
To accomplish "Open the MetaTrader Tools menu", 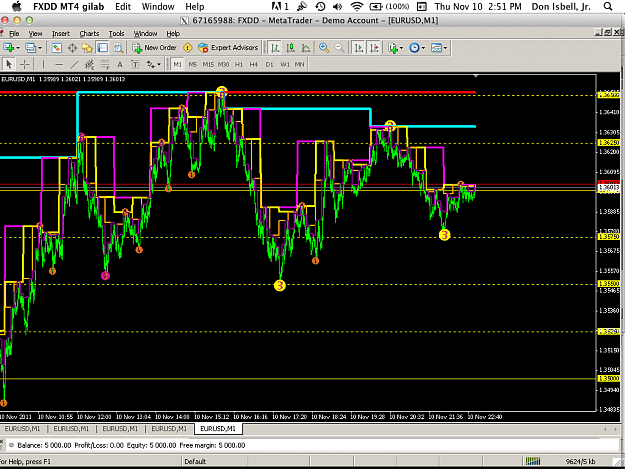I will 116,33.
